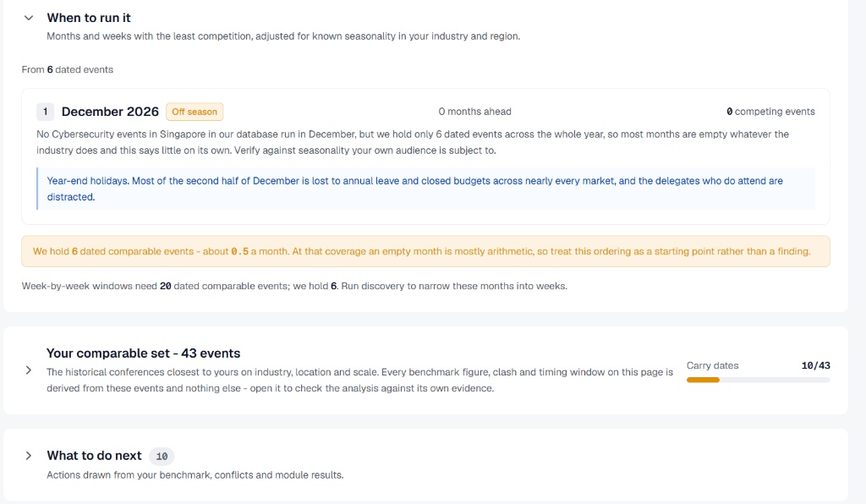Click the orange low-coverage warning banner
866x504 pixels.
coord(426,251)
